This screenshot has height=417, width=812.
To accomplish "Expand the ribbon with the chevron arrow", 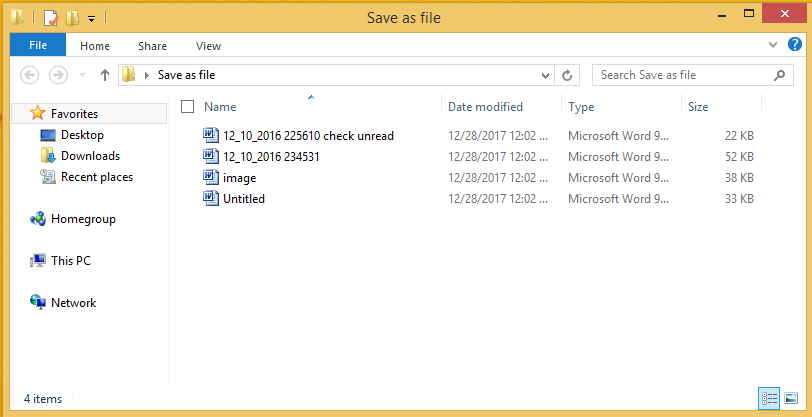I will click(773, 45).
